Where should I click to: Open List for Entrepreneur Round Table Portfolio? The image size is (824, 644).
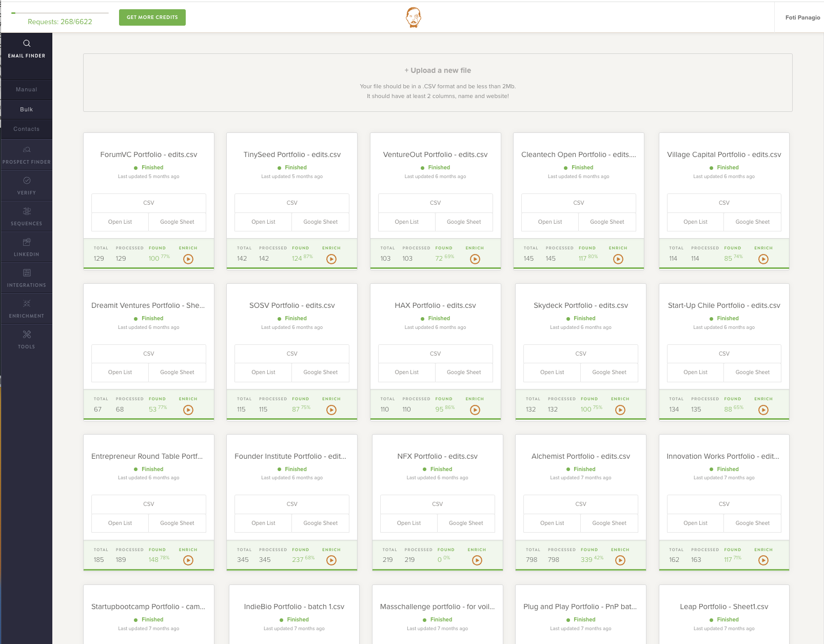[120, 523]
